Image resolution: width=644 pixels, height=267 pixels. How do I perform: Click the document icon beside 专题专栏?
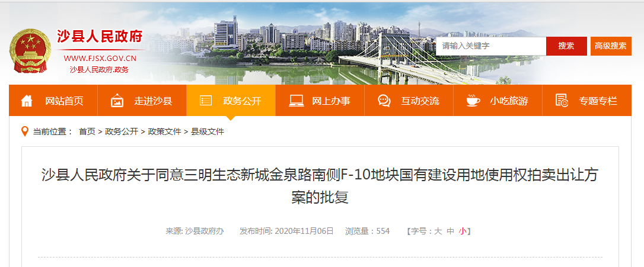point(562,101)
